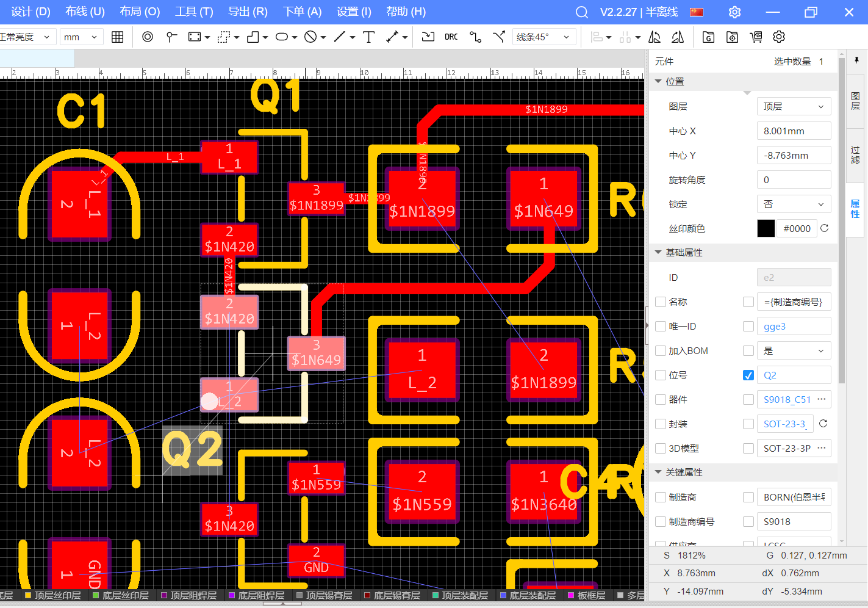Choose the dimension measurement tool
This screenshot has width=868, height=608.
click(x=392, y=37)
